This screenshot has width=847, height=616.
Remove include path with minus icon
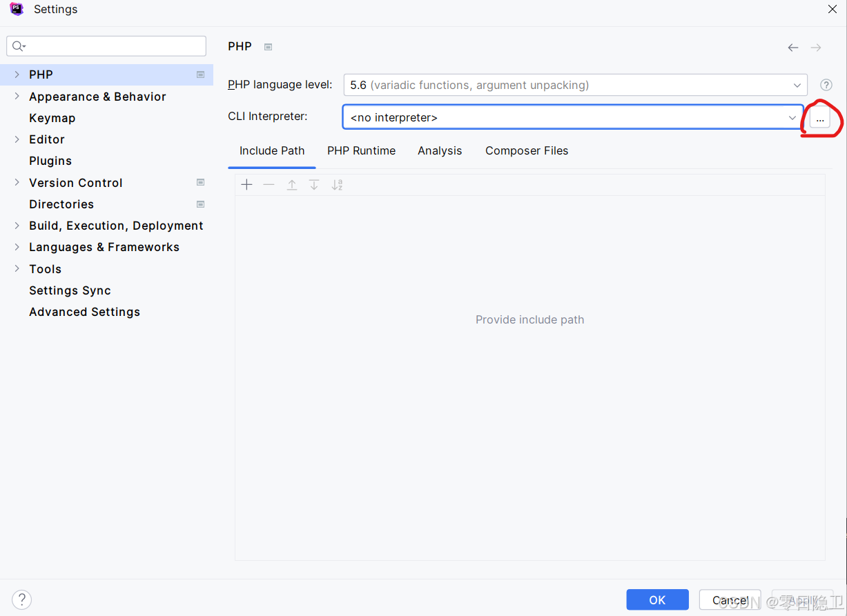click(x=269, y=185)
